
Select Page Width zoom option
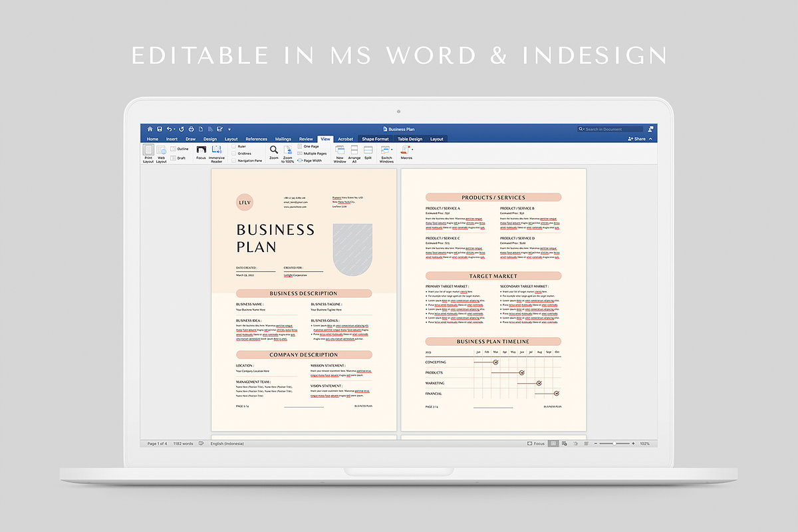(x=310, y=161)
